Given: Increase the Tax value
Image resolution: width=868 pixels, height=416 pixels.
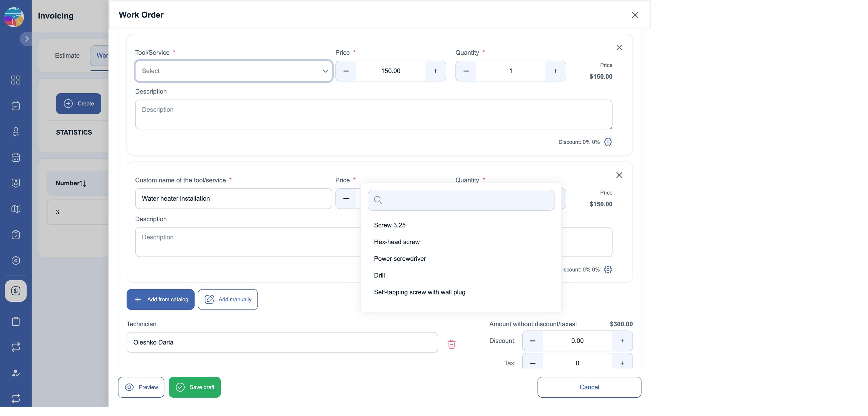Looking at the screenshot, I should 622,363.
